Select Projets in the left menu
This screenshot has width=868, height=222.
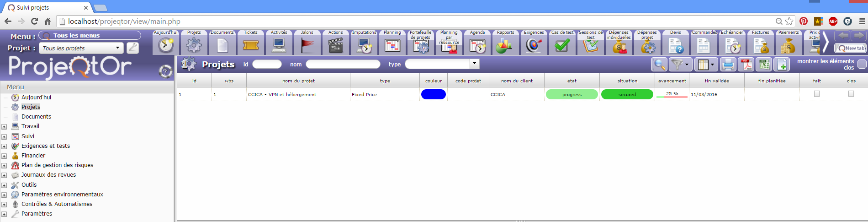(31, 107)
